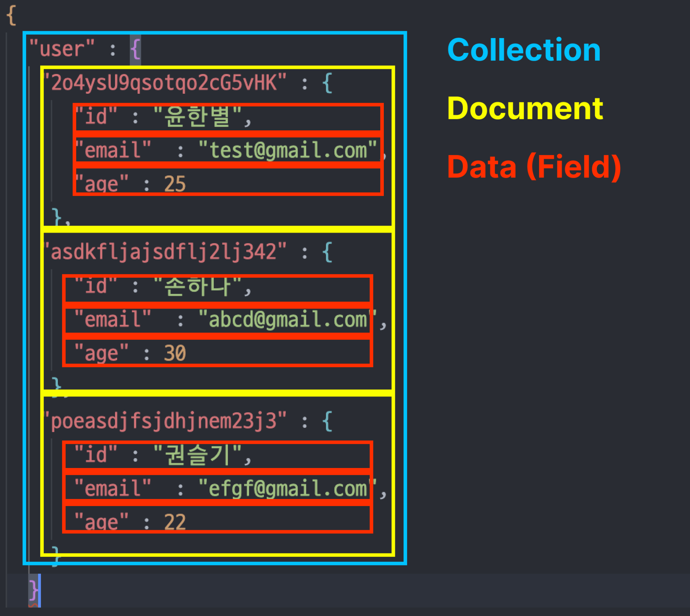Viewport: 690px width, 616px height.
Task: Click the highlighted opening brace after "user"
Action: (x=135, y=49)
